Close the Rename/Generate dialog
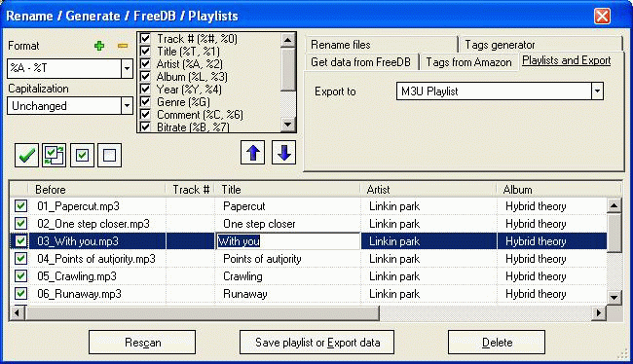The image size is (633, 364). click(x=602, y=17)
